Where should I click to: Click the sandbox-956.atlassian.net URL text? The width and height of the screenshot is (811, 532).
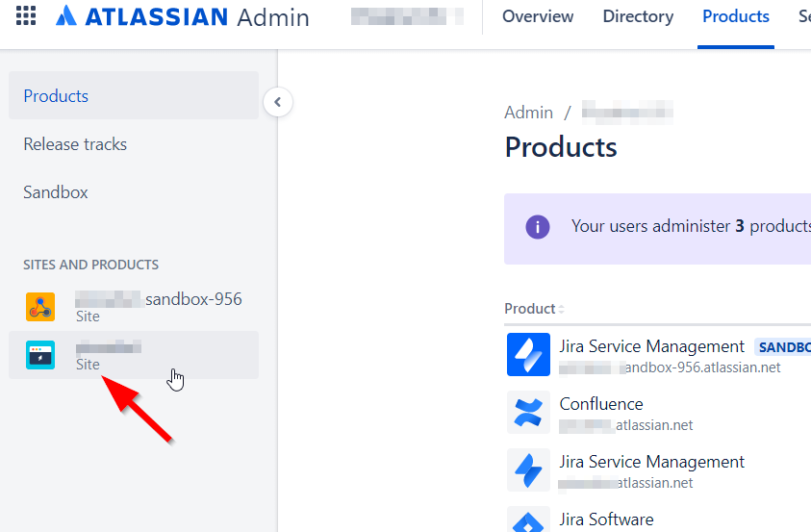coord(670,367)
